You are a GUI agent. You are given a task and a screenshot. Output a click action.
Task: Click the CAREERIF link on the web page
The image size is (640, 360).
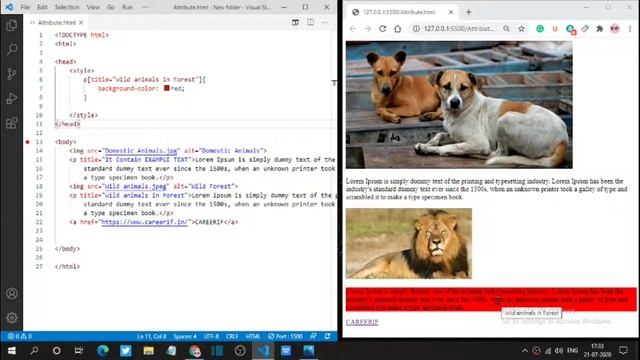coord(362,322)
